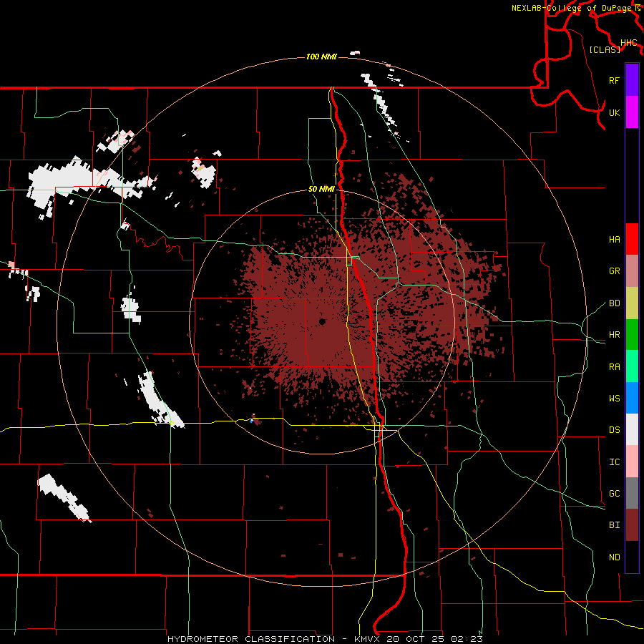Viewport: 644px width, 644px height.
Task: Click the BD legend label
Action: click(614, 303)
